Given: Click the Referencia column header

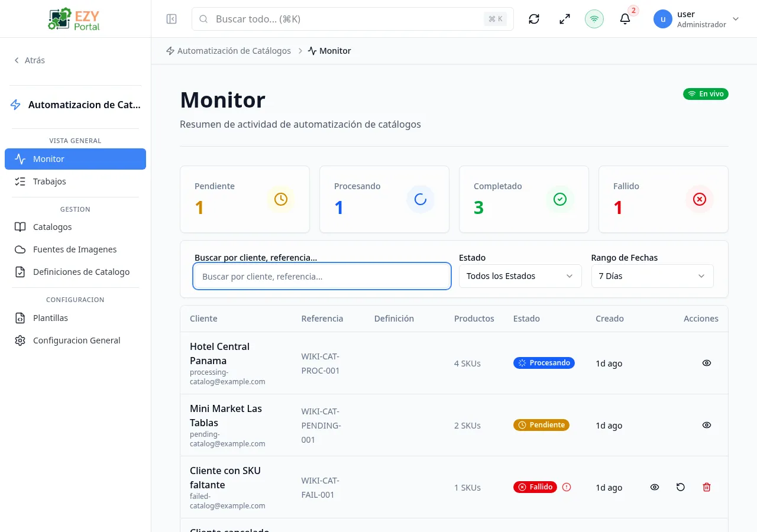Looking at the screenshot, I should [322, 319].
